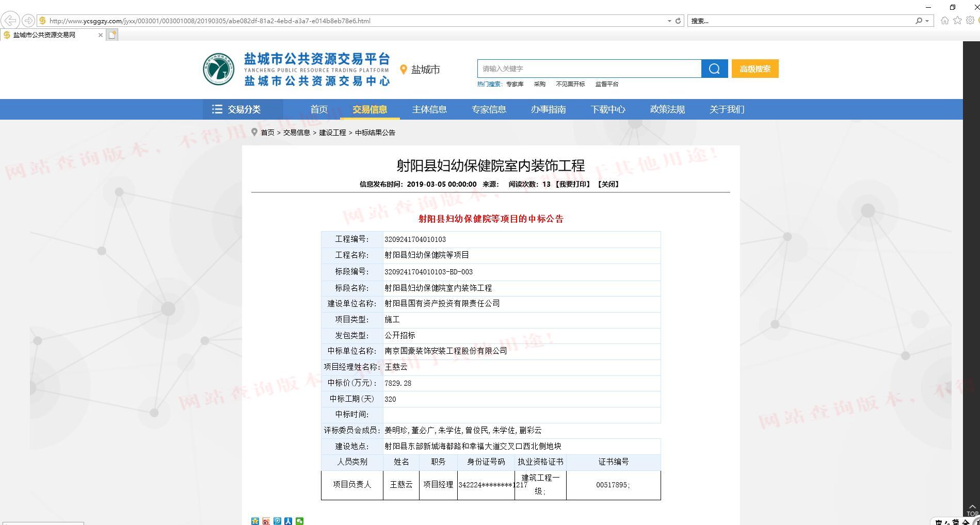Click 交易信息 in the breadcrumb trail
This screenshot has height=525, width=980.
pyautogui.click(x=297, y=133)
